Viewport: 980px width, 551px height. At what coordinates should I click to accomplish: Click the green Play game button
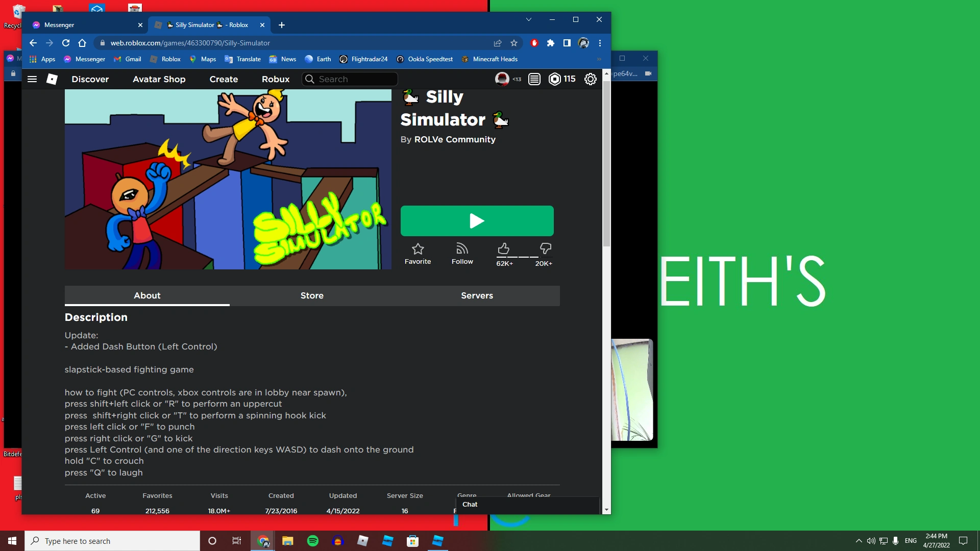[477, 221]
